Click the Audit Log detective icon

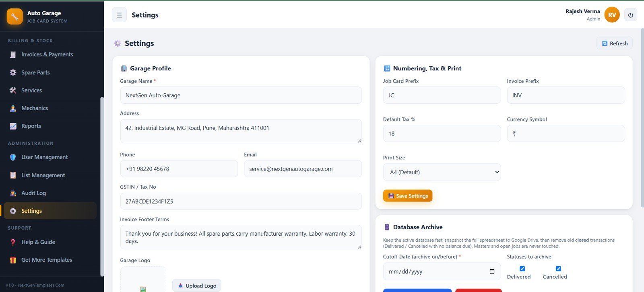(13, 193)
